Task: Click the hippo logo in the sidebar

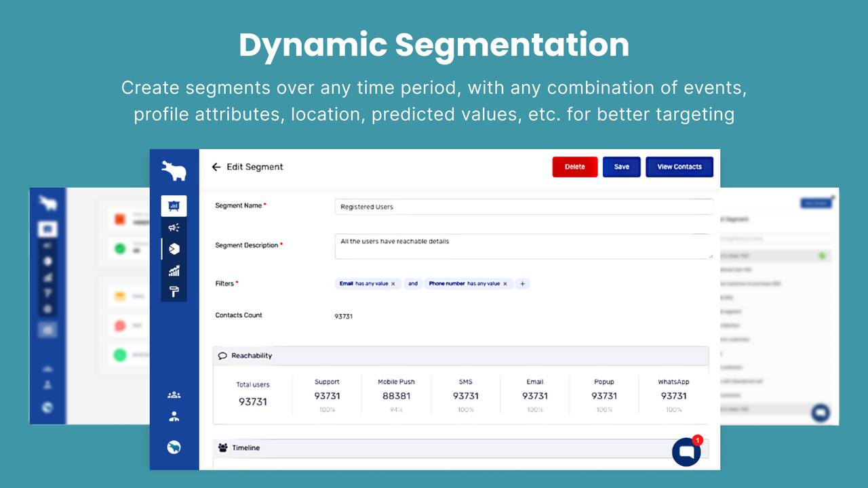Action: (174, 171)
